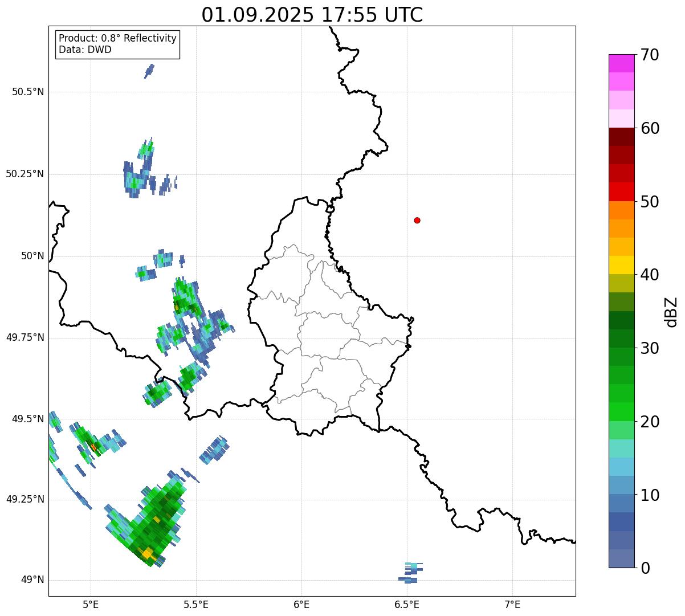Screen dimensions: 685x616
Task: Click the colorbar label 40
Action: 650,275
